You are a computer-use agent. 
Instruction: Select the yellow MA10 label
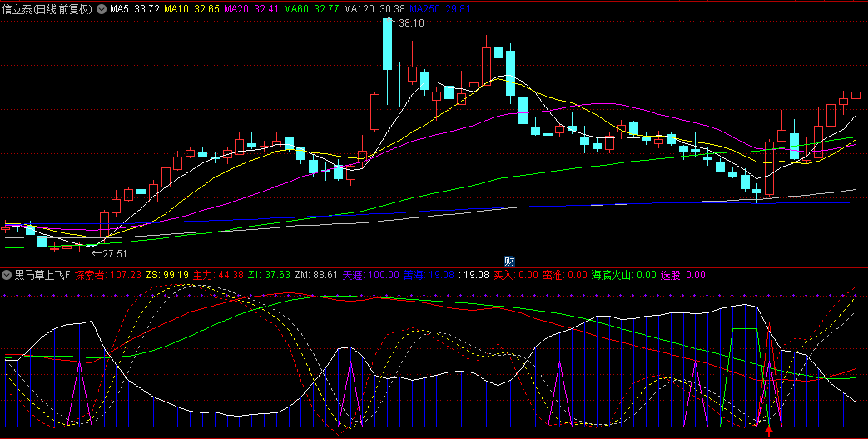(x=191, y=10)
